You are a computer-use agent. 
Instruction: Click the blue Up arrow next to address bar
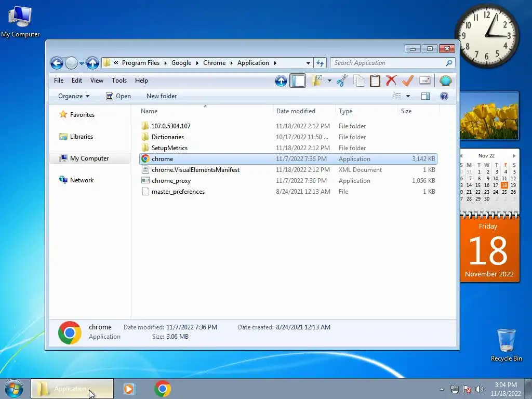[92, 63]
